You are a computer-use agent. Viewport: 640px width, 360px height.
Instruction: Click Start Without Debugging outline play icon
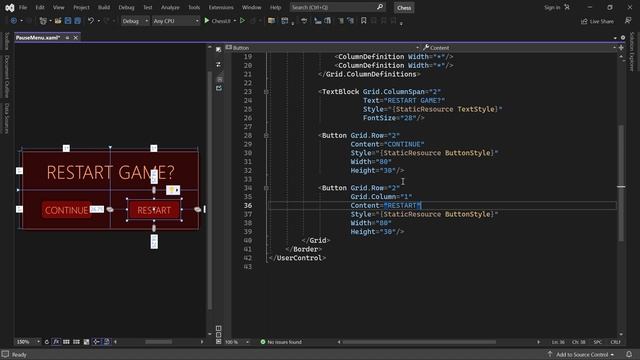coord(242,20)
